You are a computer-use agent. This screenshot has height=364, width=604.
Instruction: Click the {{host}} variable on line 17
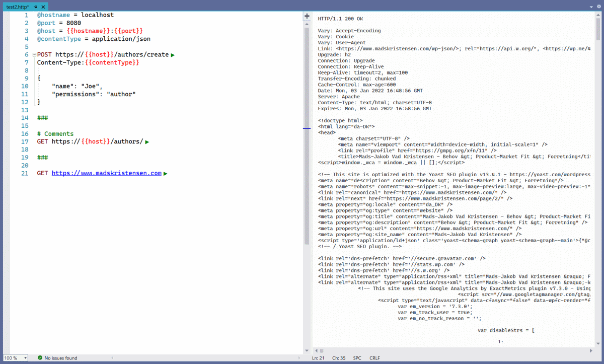pyautogui.click(x=96, y=142)
